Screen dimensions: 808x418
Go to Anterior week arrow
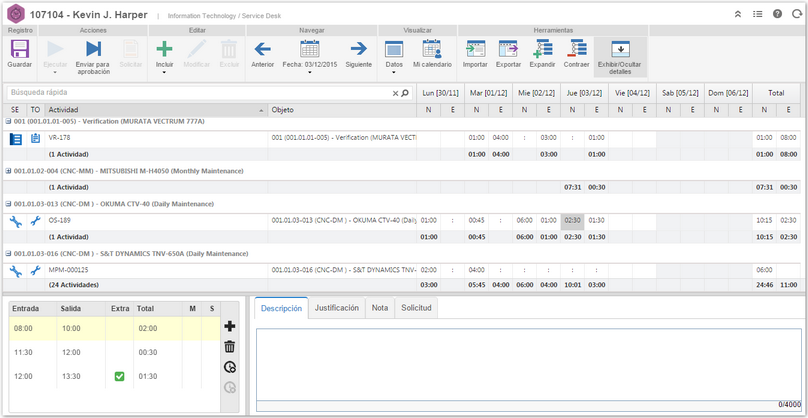262,49
